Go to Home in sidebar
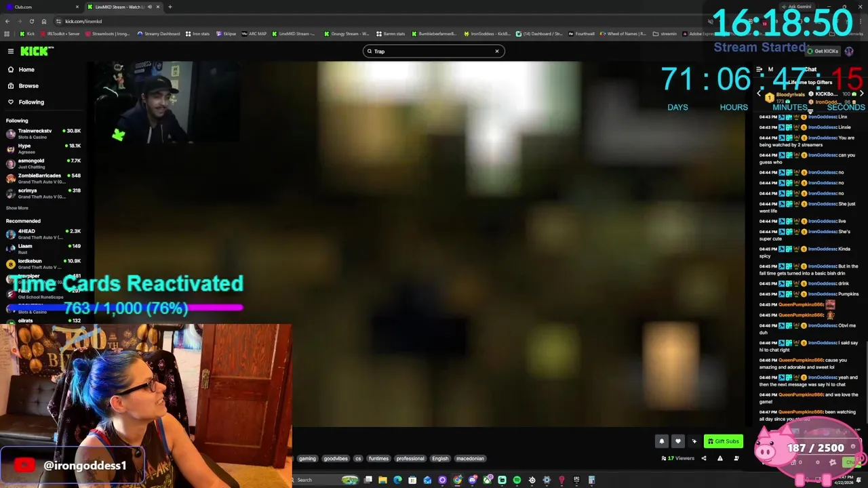Viewport: 868px width, 488px height. click(x=26, y=69)
